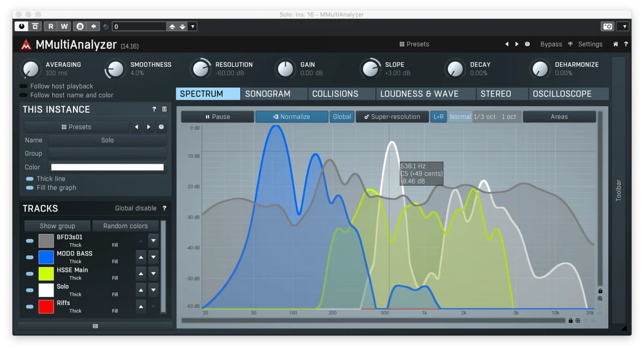Toggle Thick line option
644x350 pixels.
coord(46,179)
